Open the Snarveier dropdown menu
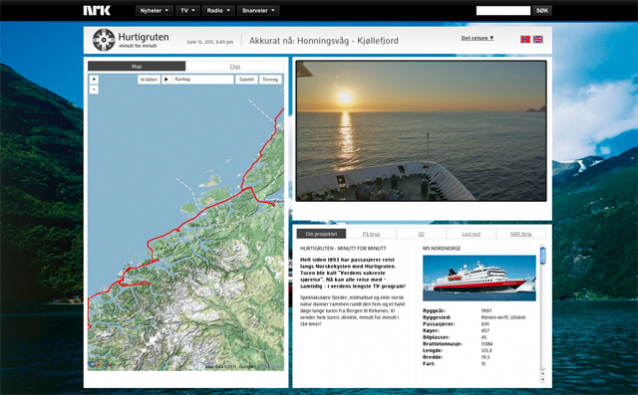The height and width of the screenshot is (395, 638). [x=258, y=11]
